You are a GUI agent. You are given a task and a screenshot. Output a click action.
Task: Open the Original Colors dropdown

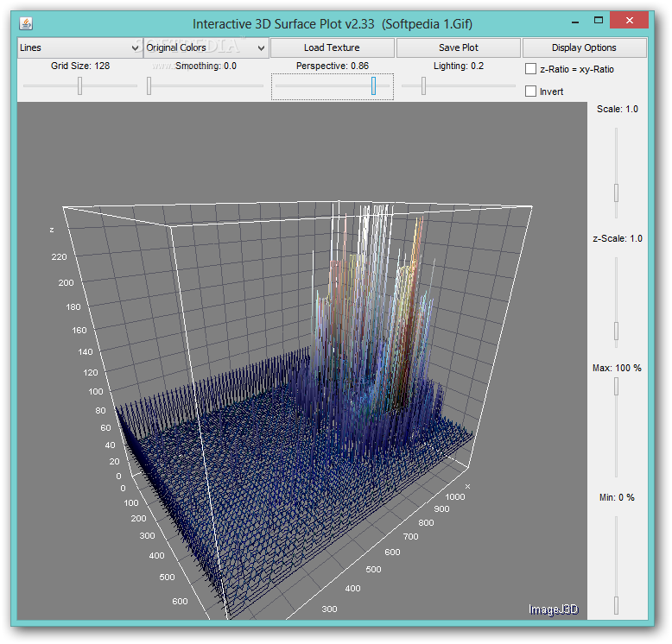[206, 47]
